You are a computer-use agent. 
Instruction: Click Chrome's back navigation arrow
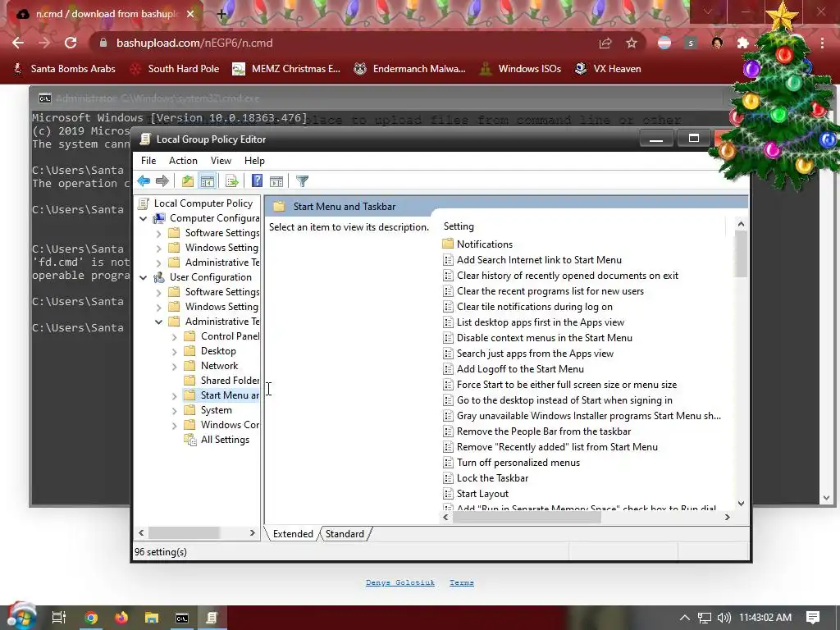[x=18, y=43]
